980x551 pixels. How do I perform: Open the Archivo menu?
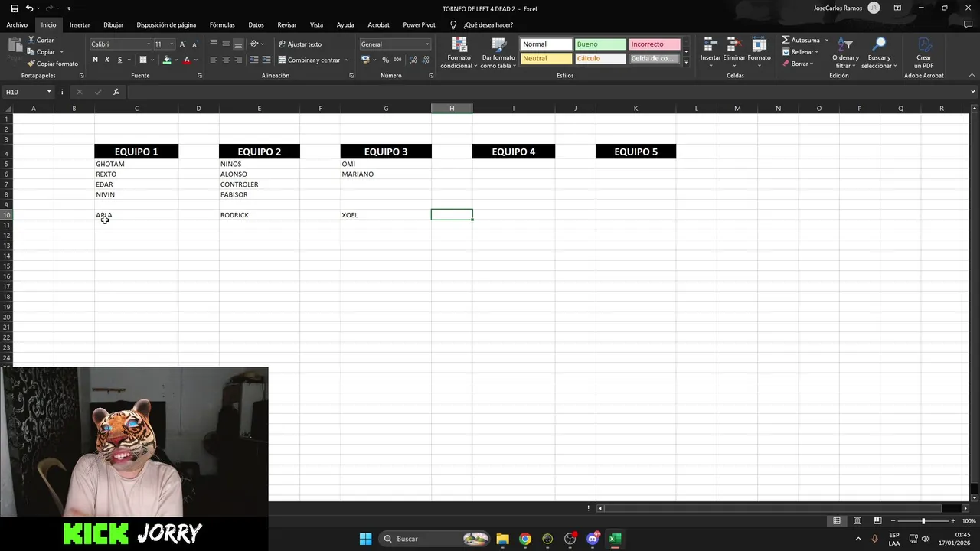(17, 25)
